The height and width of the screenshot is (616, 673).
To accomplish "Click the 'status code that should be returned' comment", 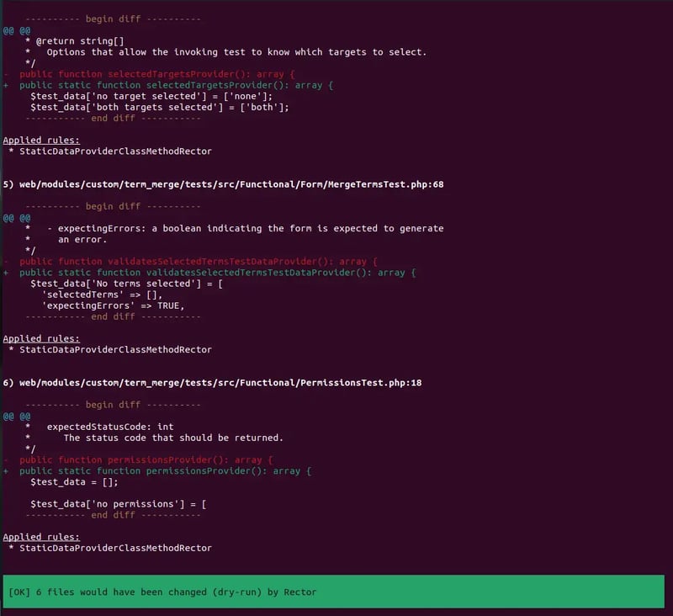I will (x=172, y=438).
